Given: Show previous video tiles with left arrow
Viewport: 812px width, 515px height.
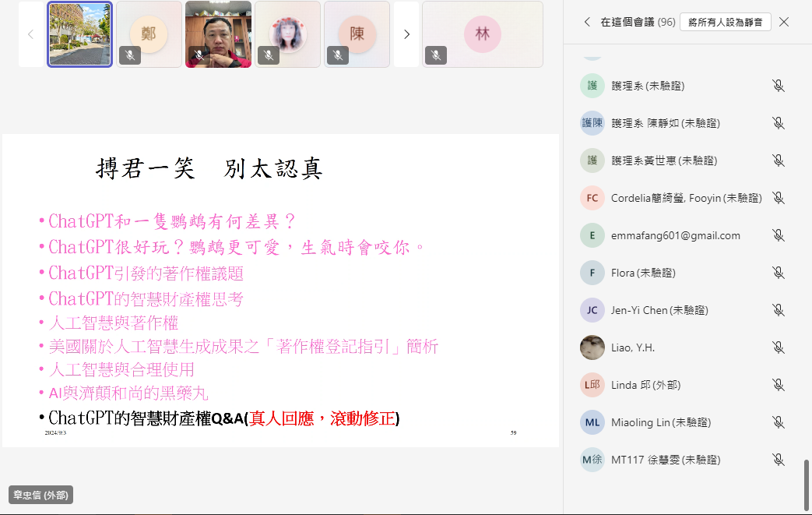Looking at the screenshot, I should coord(30,34).
